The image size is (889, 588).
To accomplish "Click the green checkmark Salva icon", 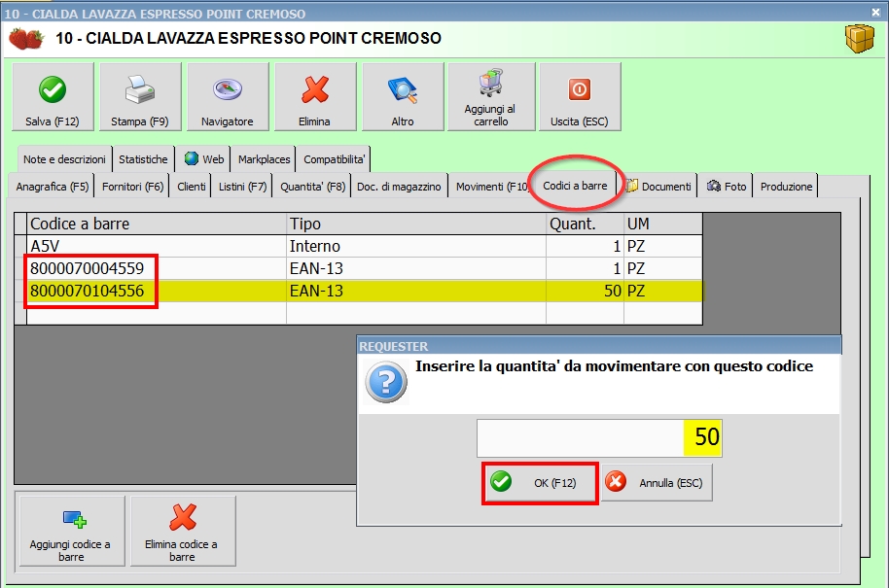I will tap(53, 89).
